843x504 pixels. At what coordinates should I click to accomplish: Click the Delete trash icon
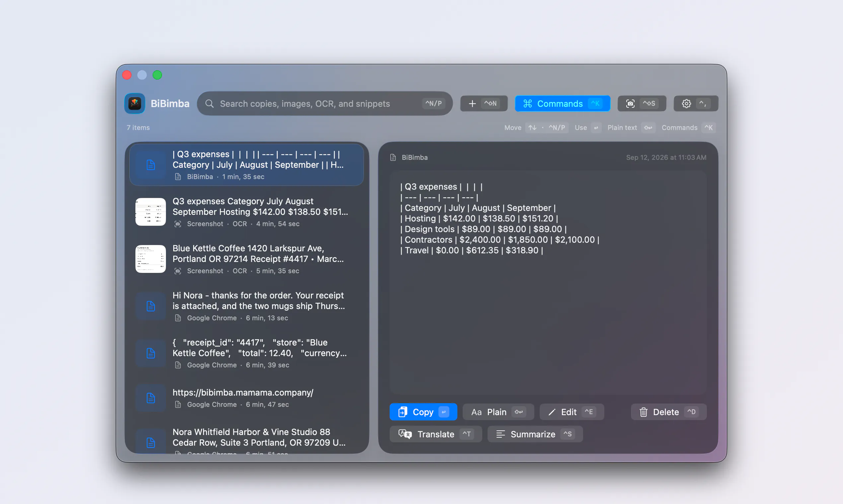(643, 412)
